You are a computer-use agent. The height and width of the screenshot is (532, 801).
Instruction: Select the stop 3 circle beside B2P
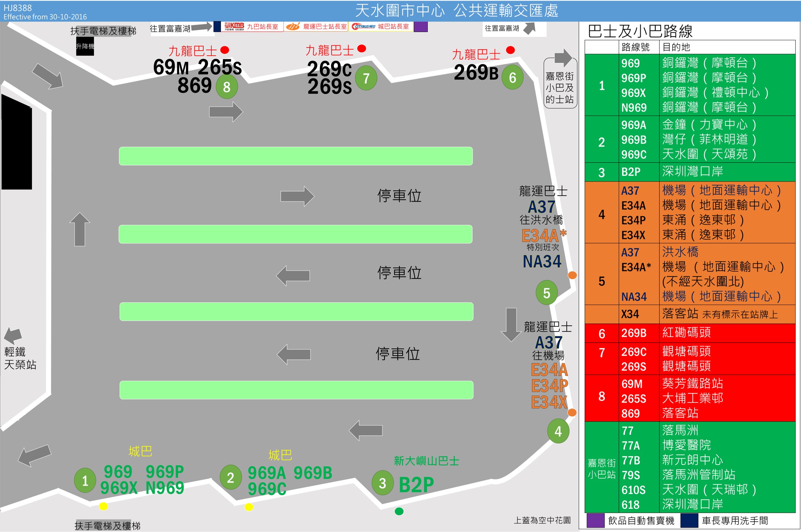click(x=383, y=483)
